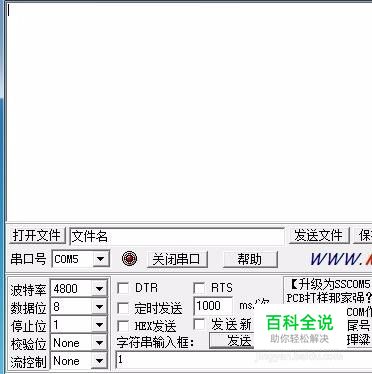The height and width of the screenshot is (374, 372).
Task: Toggle the HEX发送 checkbox
Action: tap(123, 326)
